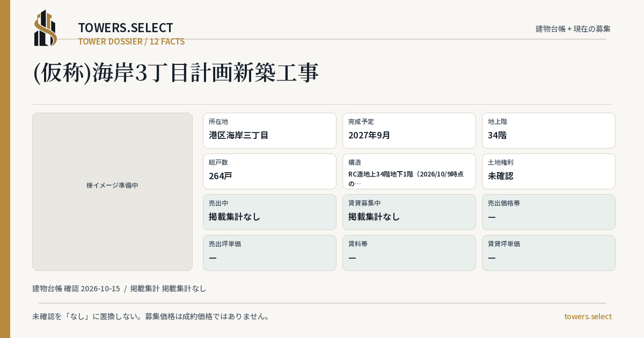644x338 pixels.
Task: Click the TOWERS.SELECT brand name
Action: (126, 28)
